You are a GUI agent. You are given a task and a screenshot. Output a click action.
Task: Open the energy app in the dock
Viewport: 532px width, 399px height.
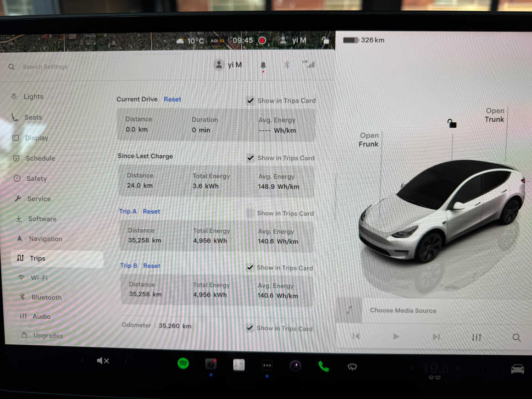239,365
